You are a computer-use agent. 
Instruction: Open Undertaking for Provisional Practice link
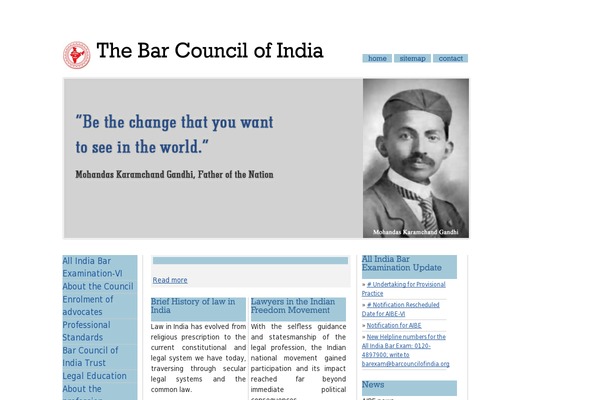click(404, 289)
